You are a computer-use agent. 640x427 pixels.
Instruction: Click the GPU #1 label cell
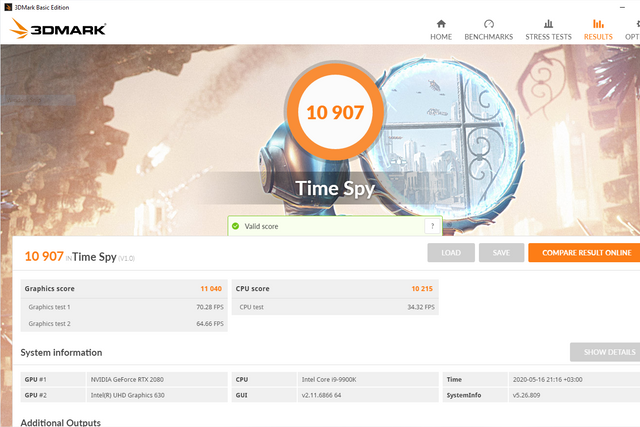(53, 379)
